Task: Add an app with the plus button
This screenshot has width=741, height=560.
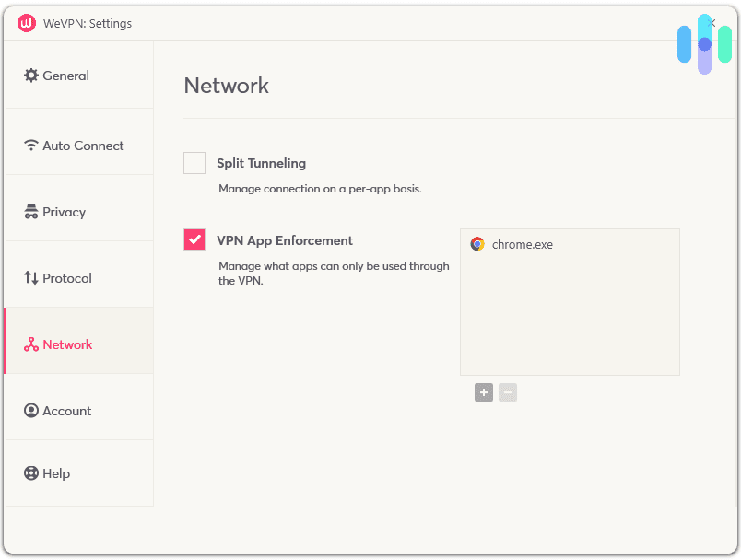Action: 483,392
